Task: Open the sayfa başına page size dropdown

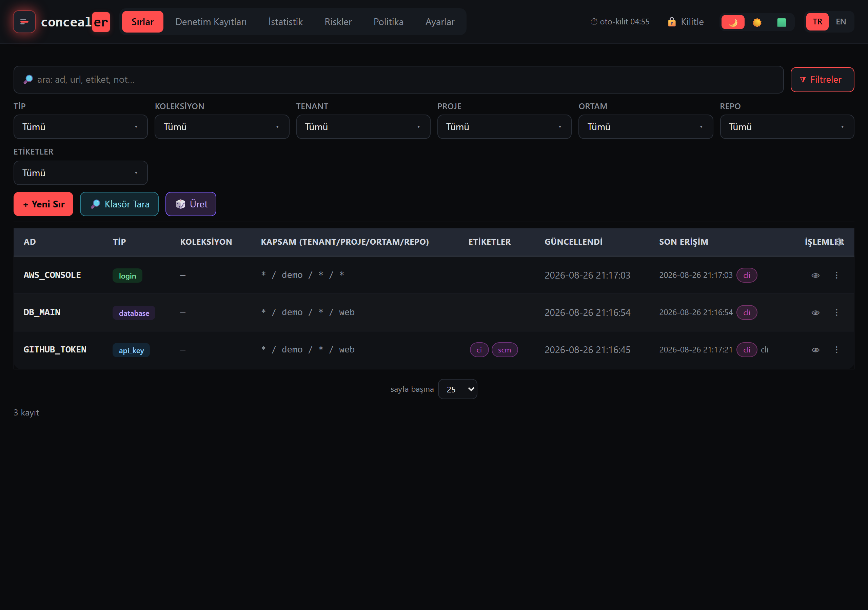Action: [457, 389]
